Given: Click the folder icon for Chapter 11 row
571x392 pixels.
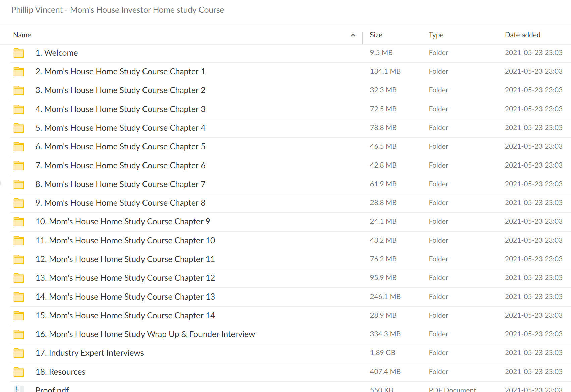Looking at the screenshot, I should 19,259.
